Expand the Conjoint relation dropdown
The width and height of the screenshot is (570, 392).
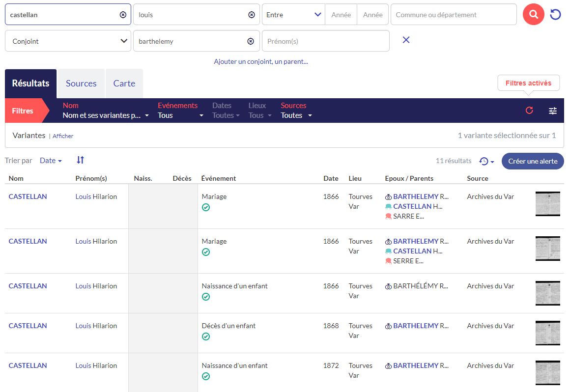(68, 41)
